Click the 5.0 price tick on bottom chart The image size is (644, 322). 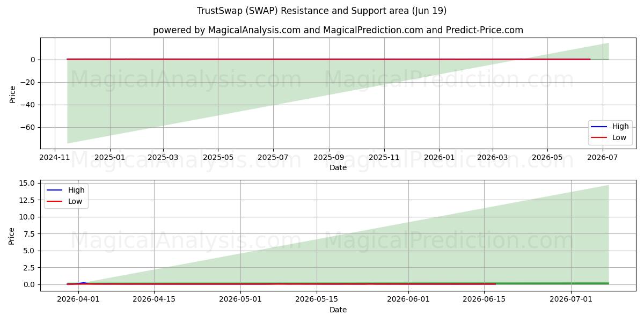point(30,251)
